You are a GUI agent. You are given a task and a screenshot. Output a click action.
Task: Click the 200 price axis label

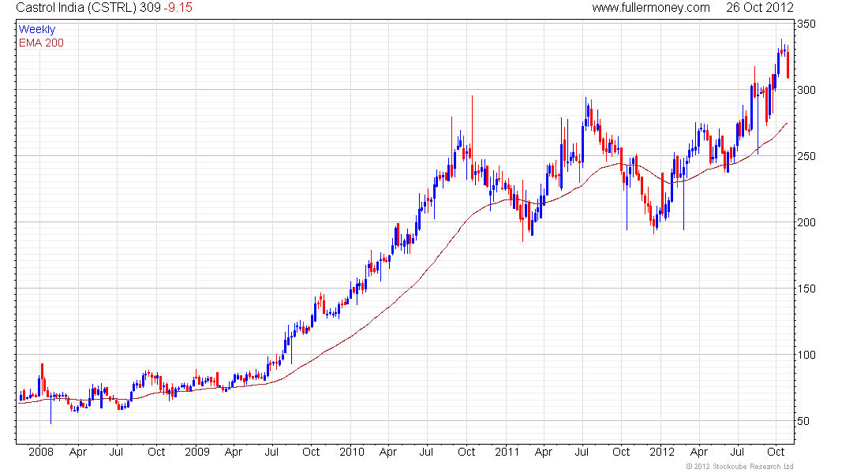(x=806, y=222)
